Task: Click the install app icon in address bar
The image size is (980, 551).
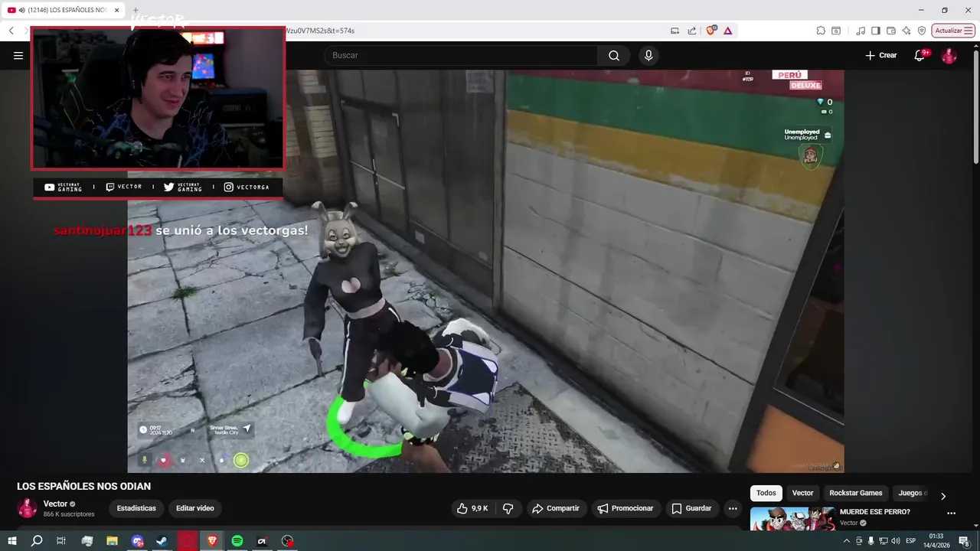Action: 675,31
